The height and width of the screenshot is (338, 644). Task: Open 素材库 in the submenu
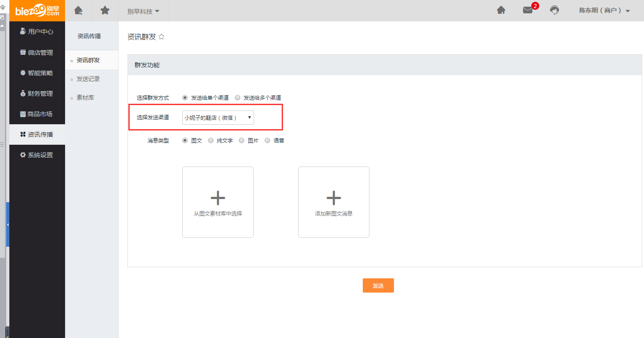tap(85, 98)
